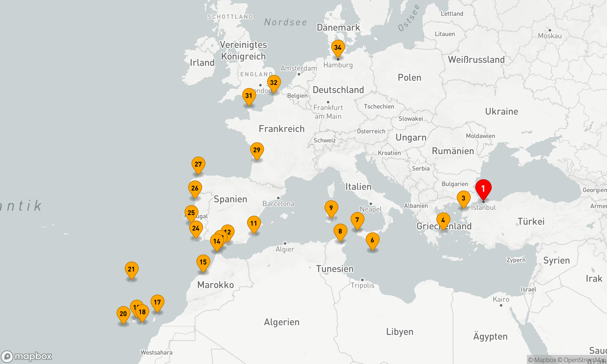Screen dimensions: 607x364
Task: Select marker 29 on French coast
Action: tap(257, 150)
